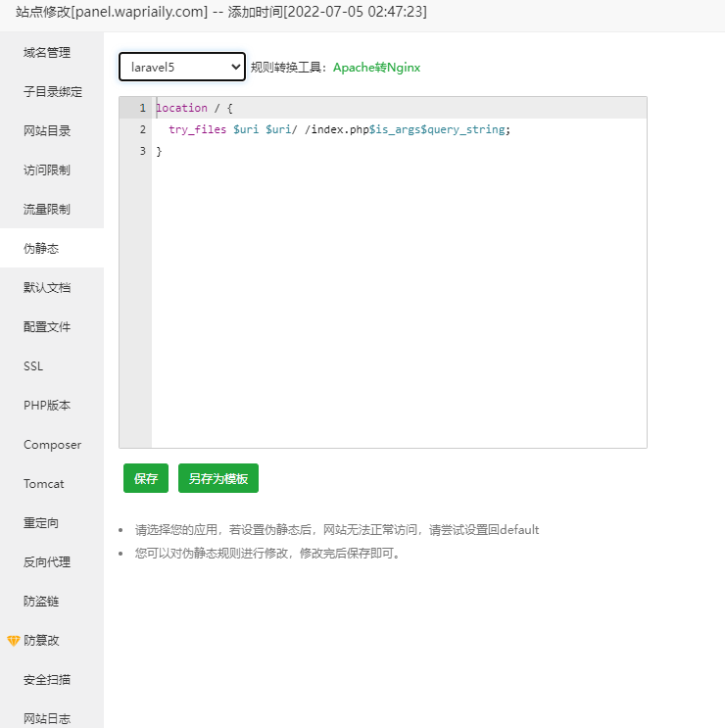Select the 防盗链 tab
The width and height of the screenshot is (725, 728).
point(41,602)
